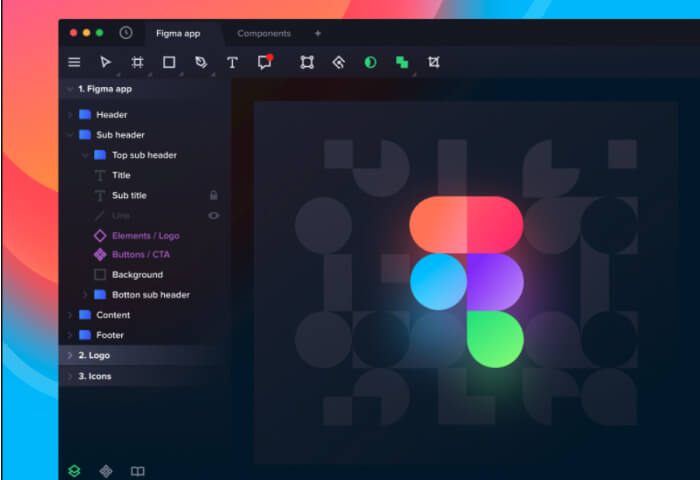Screen dimensions: 700x480
Task: Switch to the Components tab
Action: [x=264, y=33]
